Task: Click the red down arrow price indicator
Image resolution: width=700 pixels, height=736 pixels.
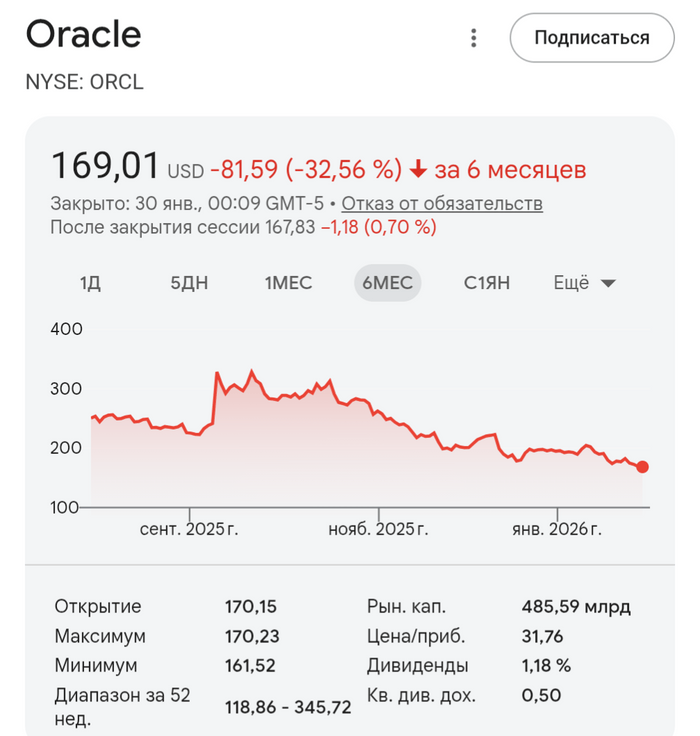Action: pyautogui.click(x=419, y=168)
